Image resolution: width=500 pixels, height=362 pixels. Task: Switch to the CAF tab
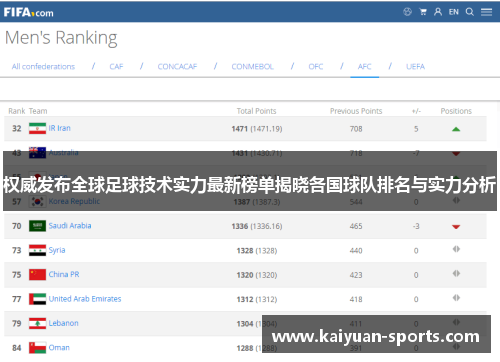116,67
